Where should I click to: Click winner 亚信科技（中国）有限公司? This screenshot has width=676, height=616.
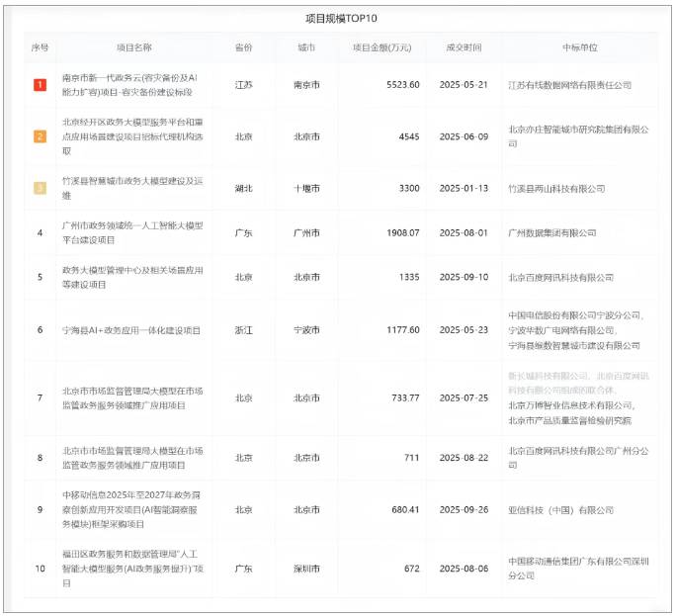click(x=561, y=510)
